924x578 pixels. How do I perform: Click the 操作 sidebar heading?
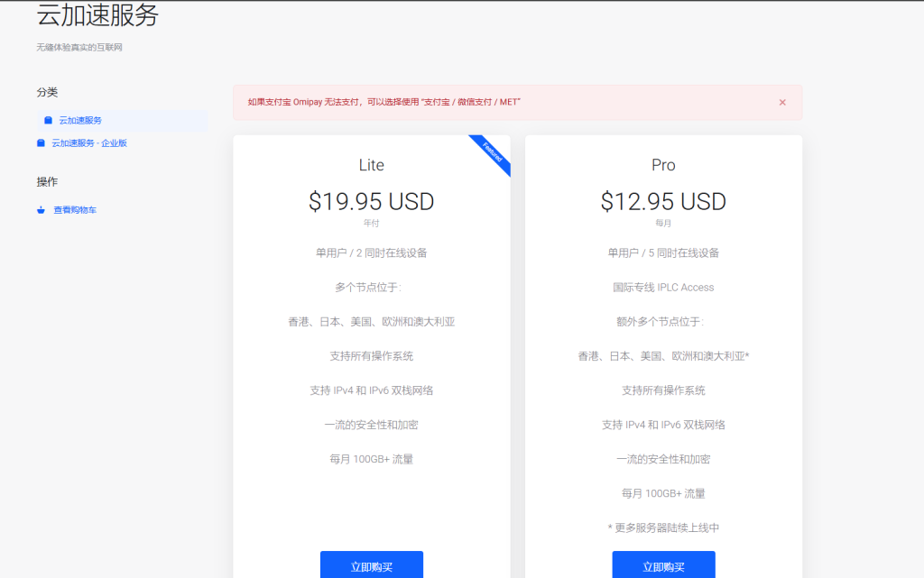(x=47, y=181)
